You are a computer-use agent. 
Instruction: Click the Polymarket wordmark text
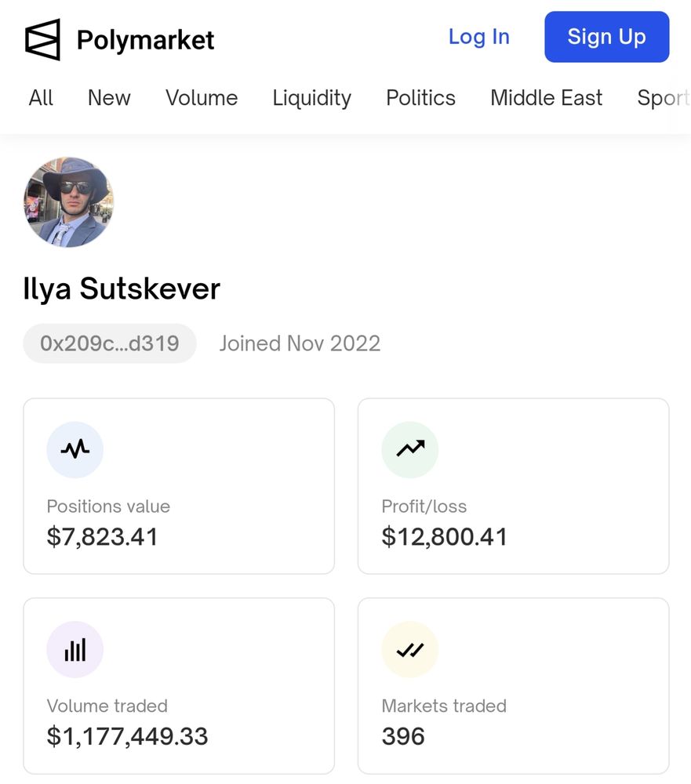(x=146, y=40)
